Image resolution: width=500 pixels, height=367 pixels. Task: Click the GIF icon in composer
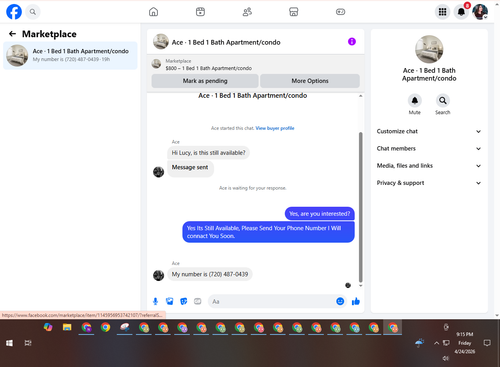[198, 302]
